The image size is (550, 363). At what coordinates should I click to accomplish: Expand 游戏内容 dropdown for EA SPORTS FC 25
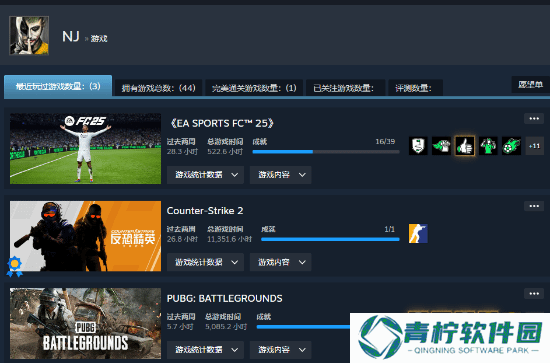tap(280, 175)
